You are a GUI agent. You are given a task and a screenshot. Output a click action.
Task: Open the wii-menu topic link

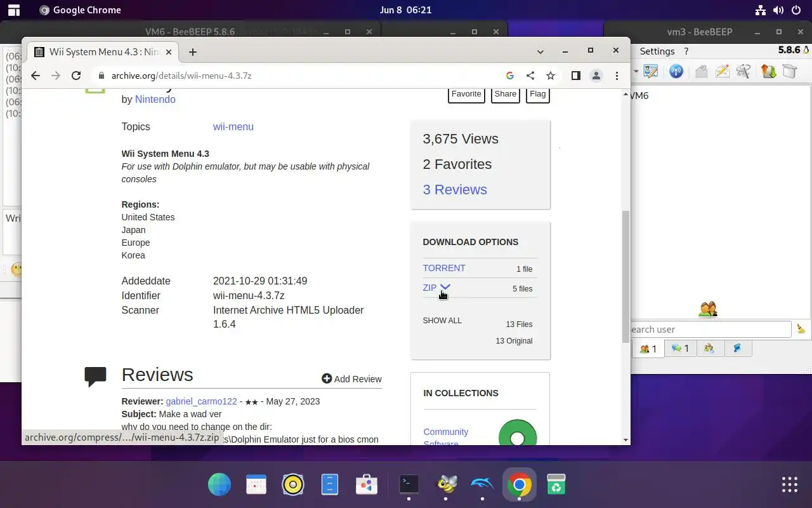[x=233, y=126]
